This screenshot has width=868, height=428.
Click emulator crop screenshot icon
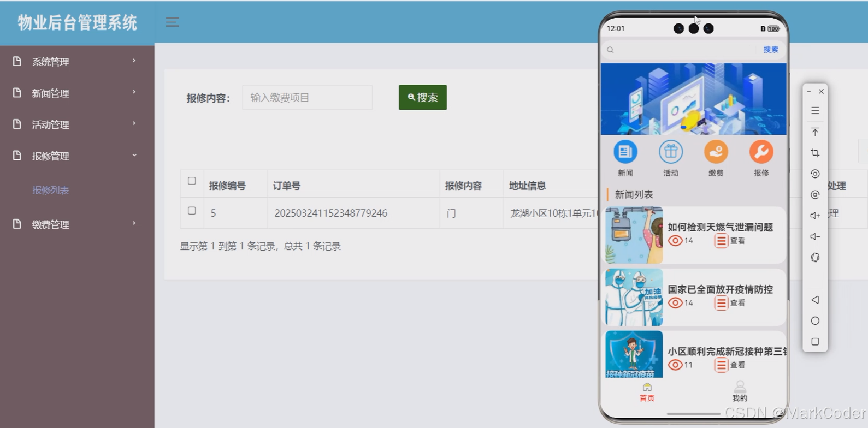[815, 153]
